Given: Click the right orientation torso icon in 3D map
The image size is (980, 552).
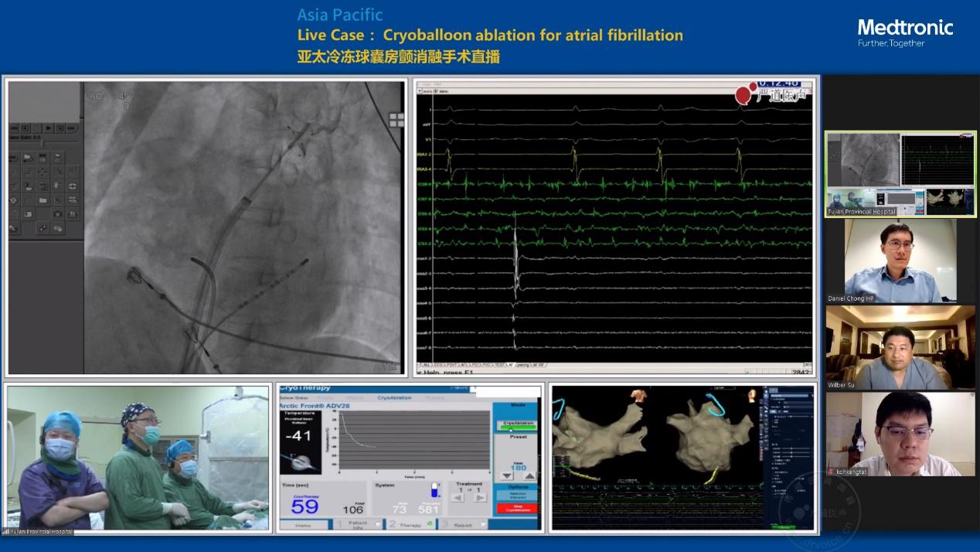Looking at the screenshot, I should click(752, 395).
